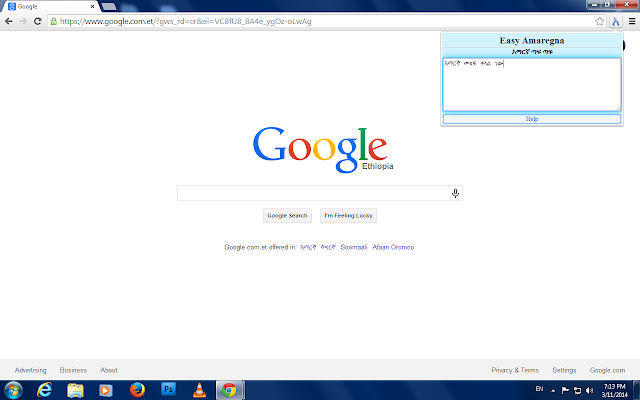Launch VLC media player from taskbar
Viewport: 640px width, 400px height.
coord(199,390)
